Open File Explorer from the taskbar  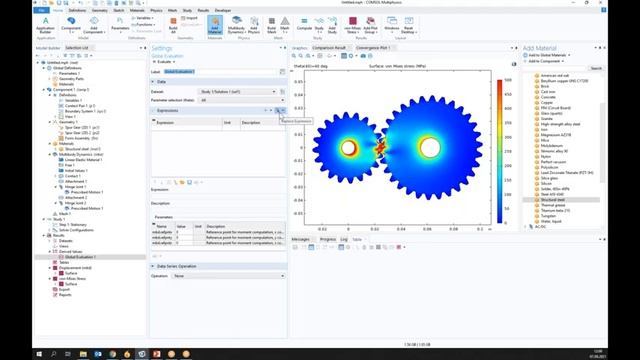coord(83,354)
